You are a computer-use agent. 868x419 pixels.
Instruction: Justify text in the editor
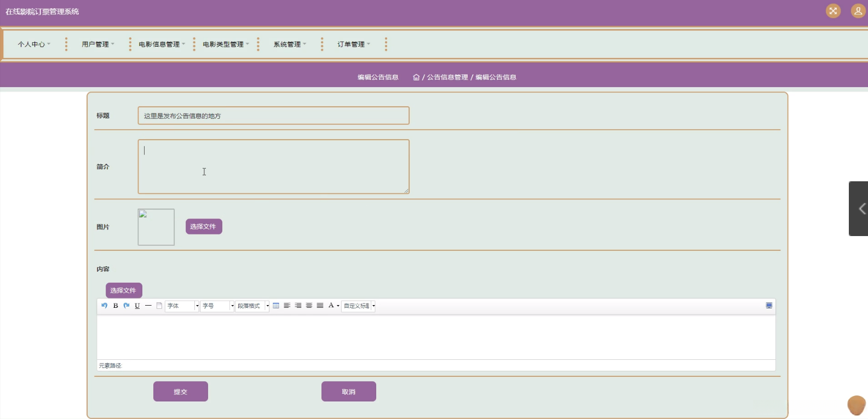coord(320,306)
